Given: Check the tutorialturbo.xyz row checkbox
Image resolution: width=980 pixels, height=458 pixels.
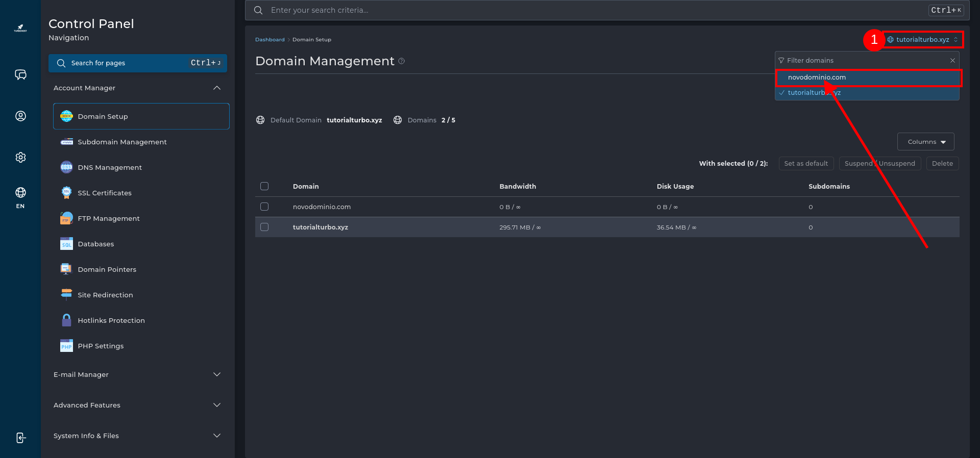Looking at the screenshot, I should [264, 227].
